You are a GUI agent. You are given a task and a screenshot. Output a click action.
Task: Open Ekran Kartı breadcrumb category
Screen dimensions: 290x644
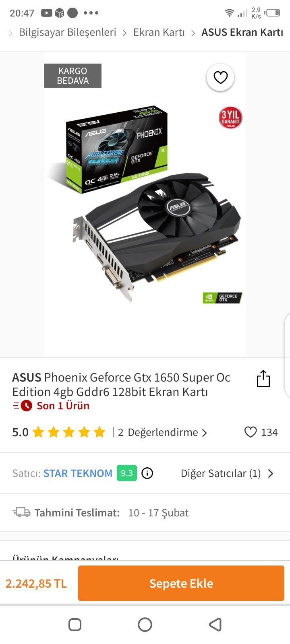point(159,32)
